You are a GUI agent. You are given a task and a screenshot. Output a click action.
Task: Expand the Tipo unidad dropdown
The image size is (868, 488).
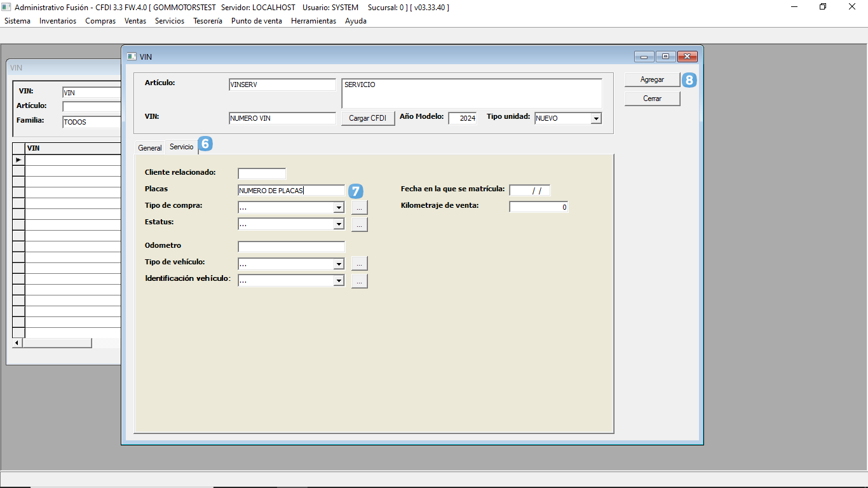tap(595, 118)
